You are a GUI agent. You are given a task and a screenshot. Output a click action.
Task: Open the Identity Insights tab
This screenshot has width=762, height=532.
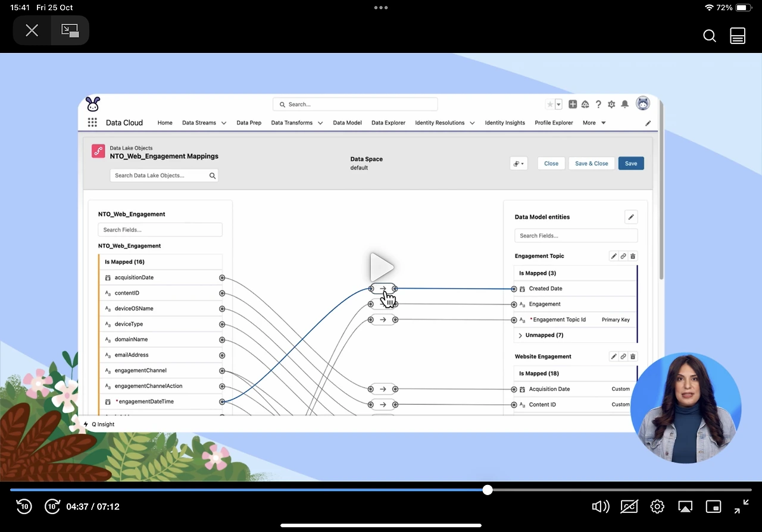pyautogui.click(x=505, y=123)
